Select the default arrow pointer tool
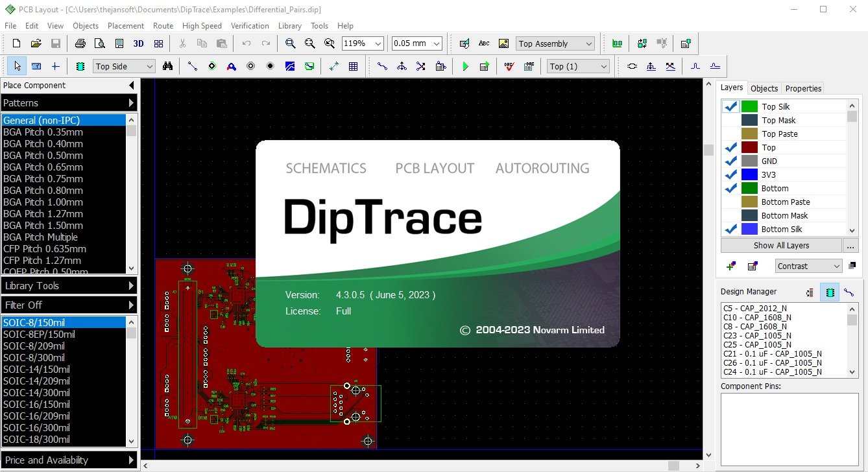868x472 pixels. (x=18, y=66)
